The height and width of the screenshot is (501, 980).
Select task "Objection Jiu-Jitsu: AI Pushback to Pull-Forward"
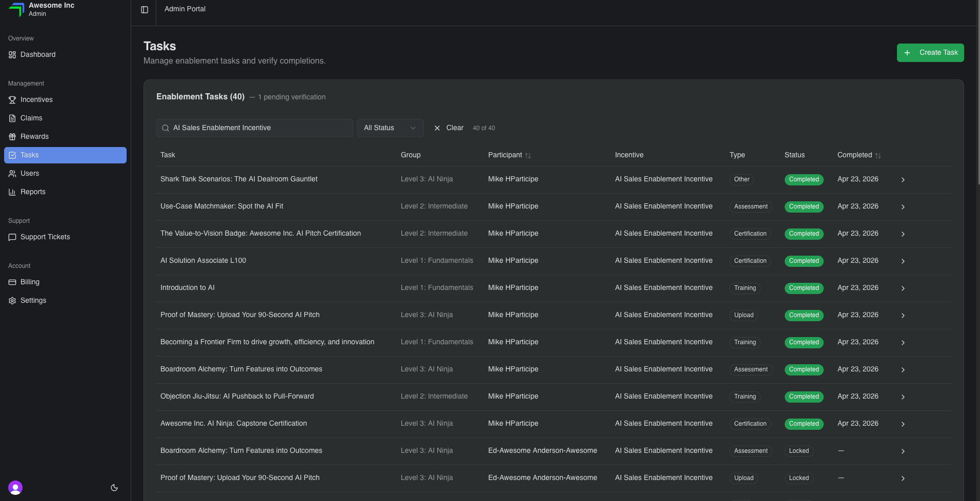tap(237, 396)
